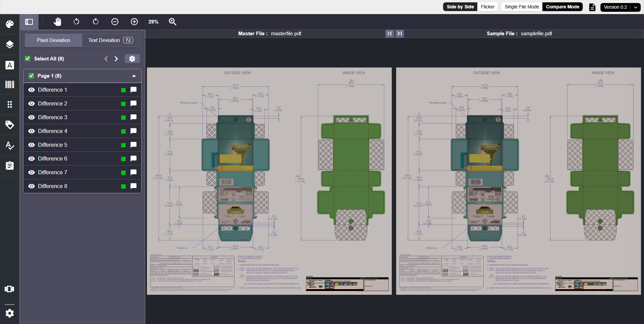Click the green swatch of Difference 7

(x=123, y=173)
